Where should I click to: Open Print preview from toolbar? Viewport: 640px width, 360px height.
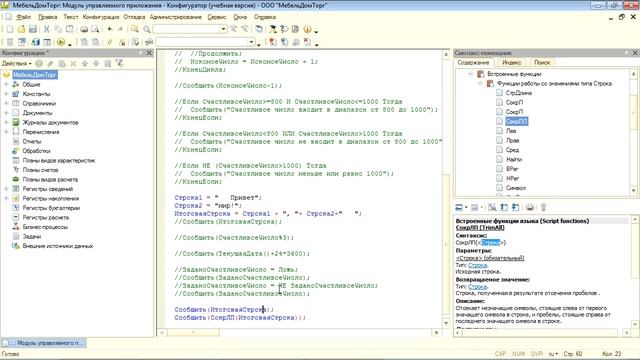tap(95, 29)
